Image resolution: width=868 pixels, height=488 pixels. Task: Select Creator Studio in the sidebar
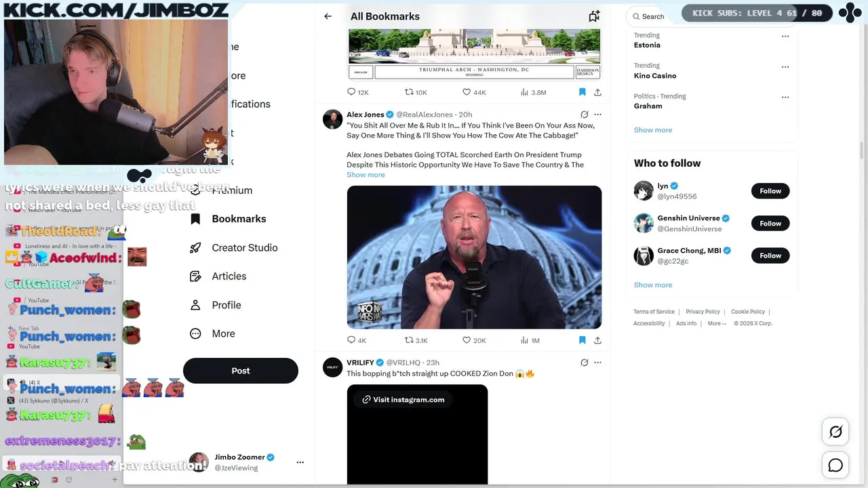[234, 247]
